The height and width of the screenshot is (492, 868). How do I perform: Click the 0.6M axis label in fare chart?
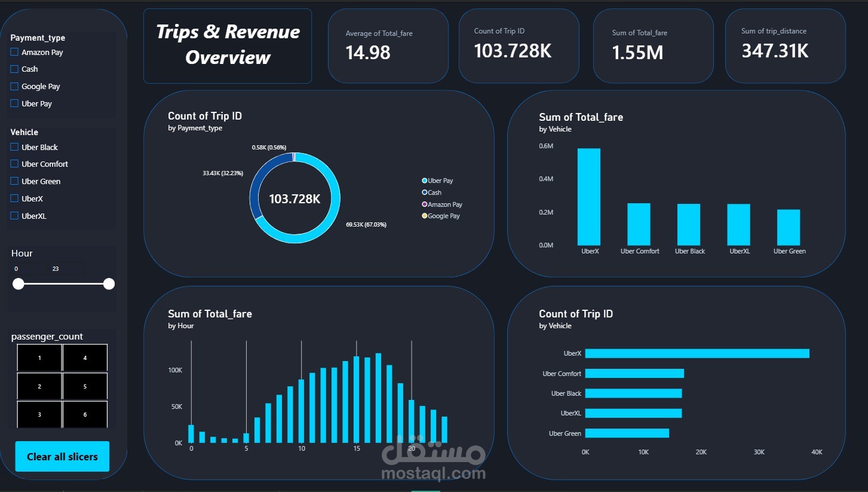click(x=546, y=146)
